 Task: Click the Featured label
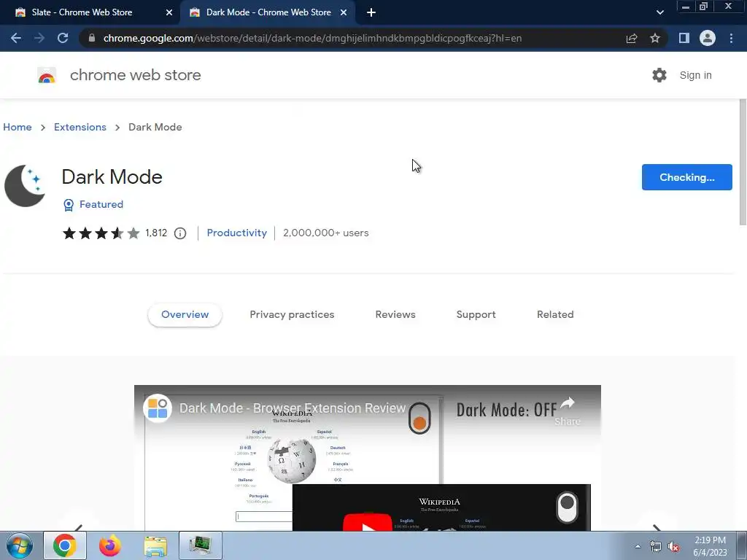tap(101, 204)
